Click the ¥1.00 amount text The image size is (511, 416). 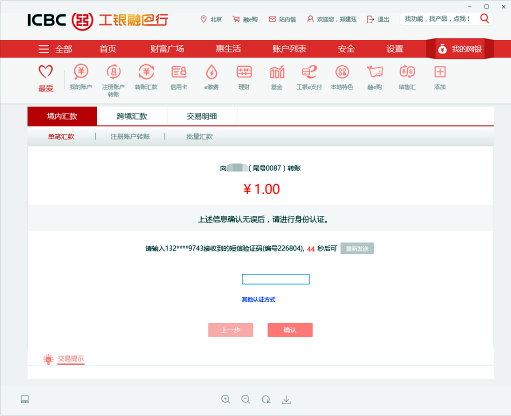pos(261,189)
